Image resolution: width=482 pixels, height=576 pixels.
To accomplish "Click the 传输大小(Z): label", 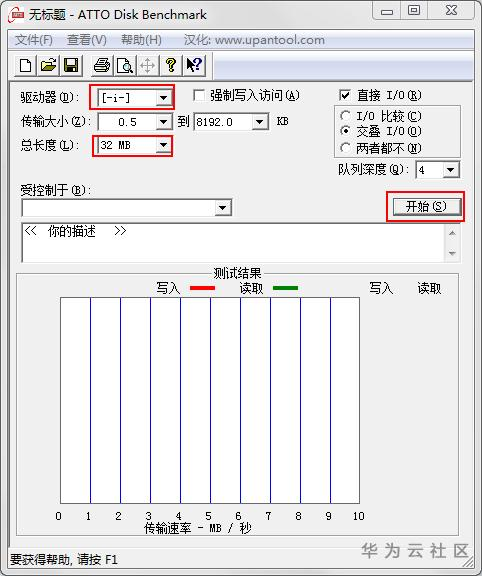I will pos(56,121).
